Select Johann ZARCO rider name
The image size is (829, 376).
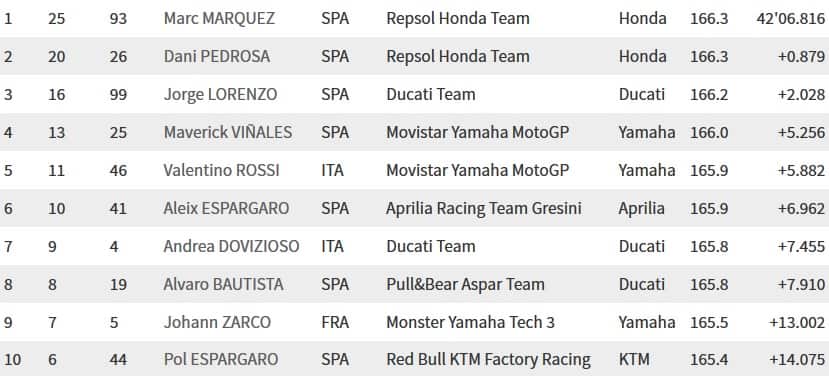(217, 322)
